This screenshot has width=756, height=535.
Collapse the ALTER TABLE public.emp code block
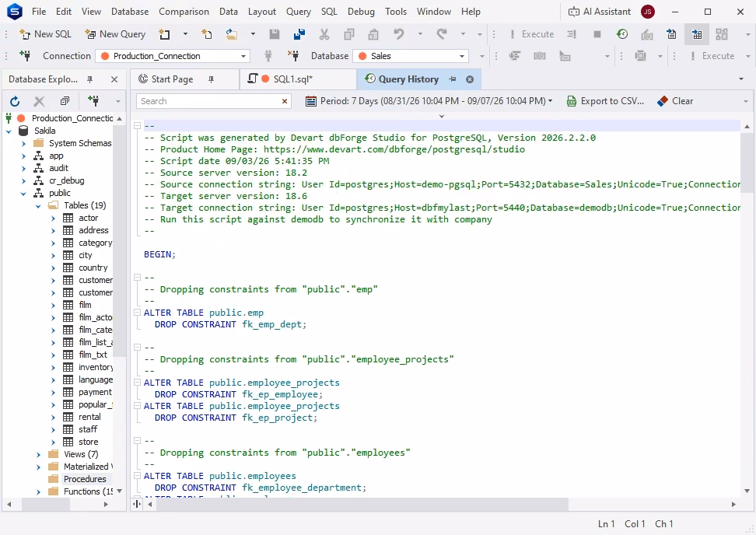point(138,313)
